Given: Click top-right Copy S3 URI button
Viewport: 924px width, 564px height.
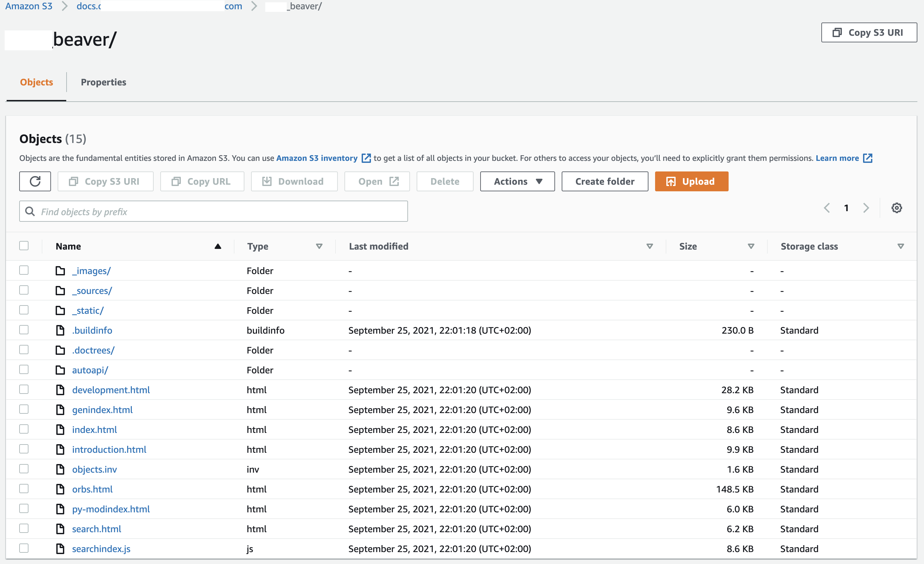Looking at the screenshot, I should pyautogui.click(x=869, y=33).
